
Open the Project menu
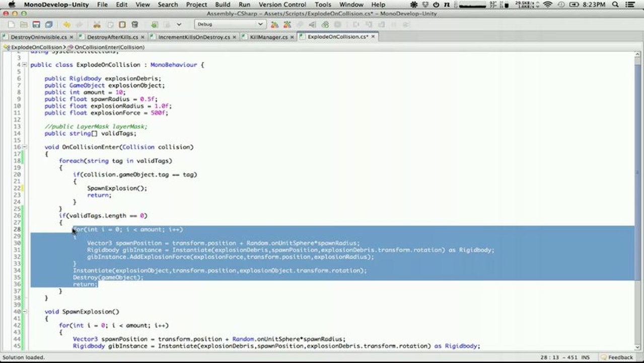click(196, 5)
